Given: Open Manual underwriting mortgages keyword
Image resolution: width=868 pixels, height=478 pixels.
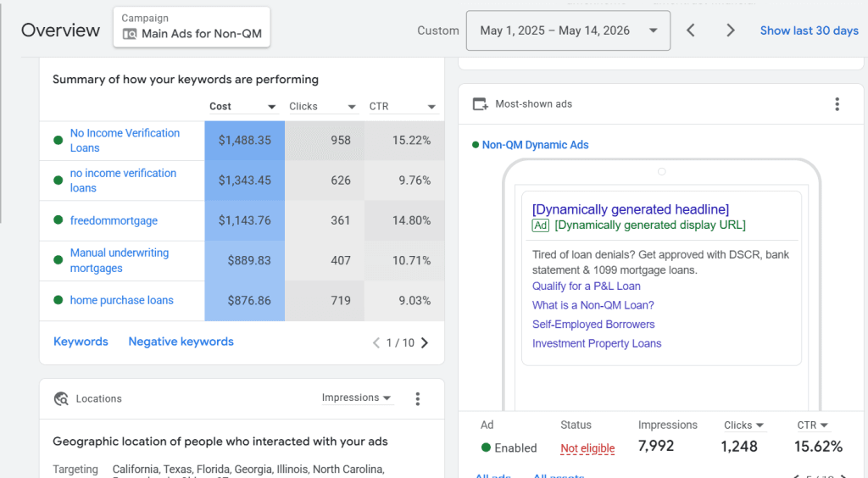Looking at the screenshot, I should point(119,260).
